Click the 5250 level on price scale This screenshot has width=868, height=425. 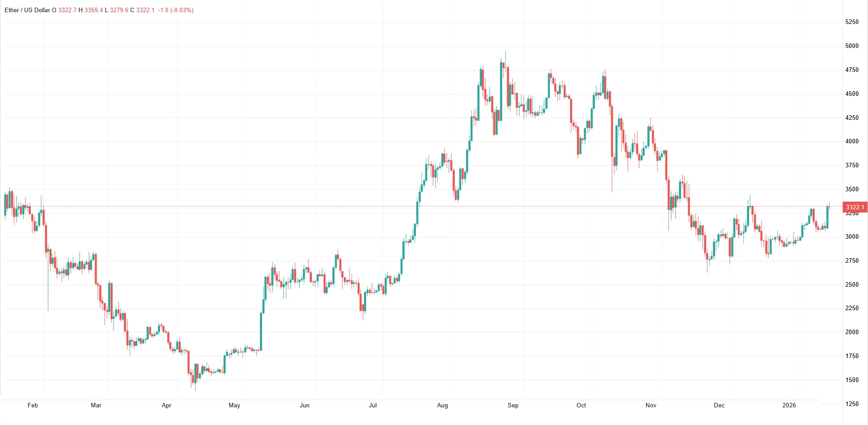point(852,22)
